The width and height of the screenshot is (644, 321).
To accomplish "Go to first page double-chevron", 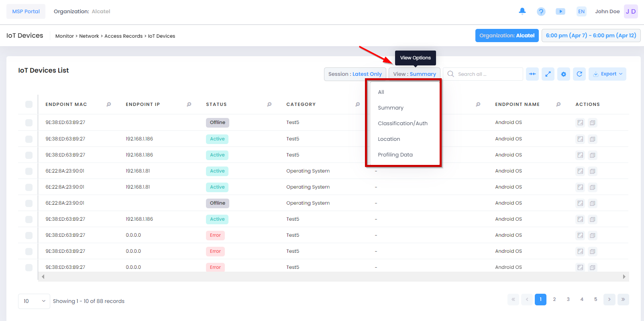I will tap(513, 299).
